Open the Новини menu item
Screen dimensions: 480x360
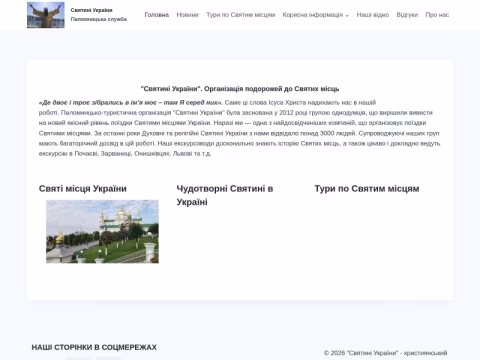click(187, 15)
